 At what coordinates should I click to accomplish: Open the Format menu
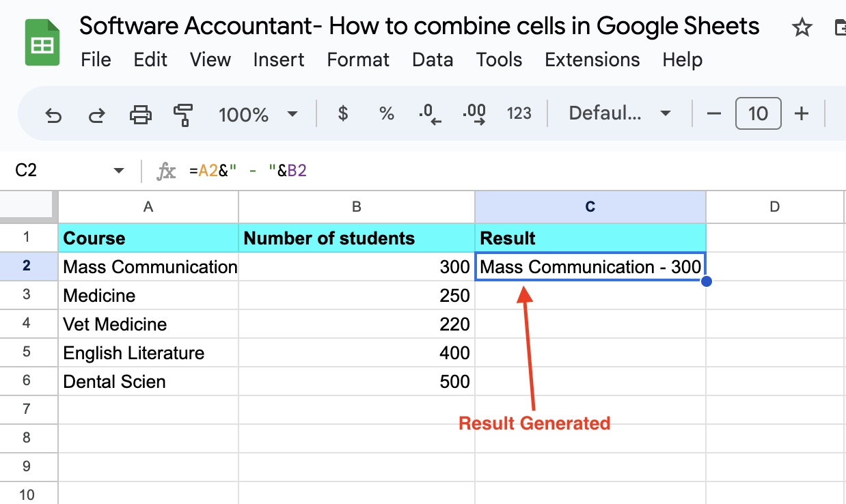358,59
